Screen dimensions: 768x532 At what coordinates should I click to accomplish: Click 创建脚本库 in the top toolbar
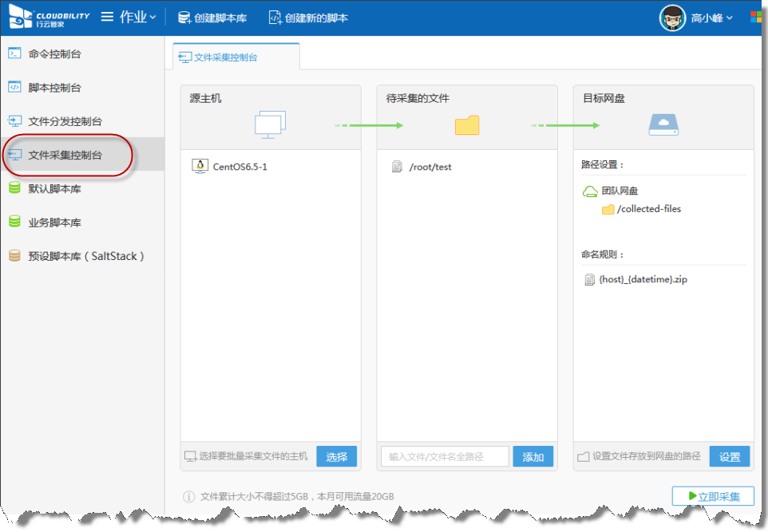(213, 18)
